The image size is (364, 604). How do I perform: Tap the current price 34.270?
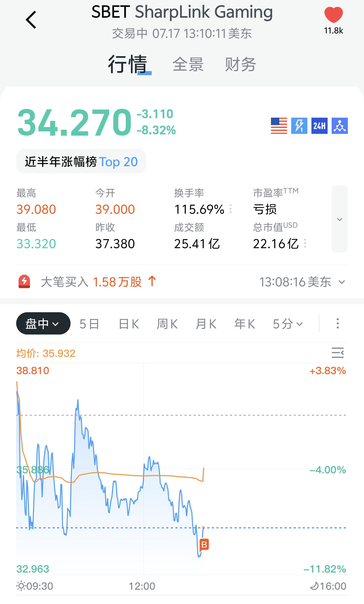(x=74, y=122)
